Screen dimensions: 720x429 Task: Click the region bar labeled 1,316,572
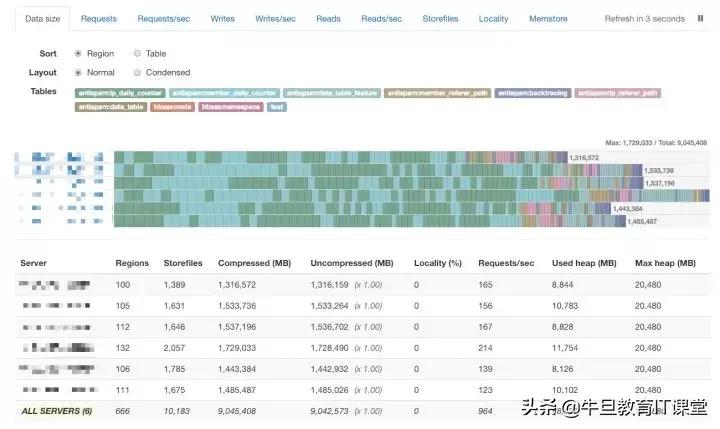(x=341, y=158)
